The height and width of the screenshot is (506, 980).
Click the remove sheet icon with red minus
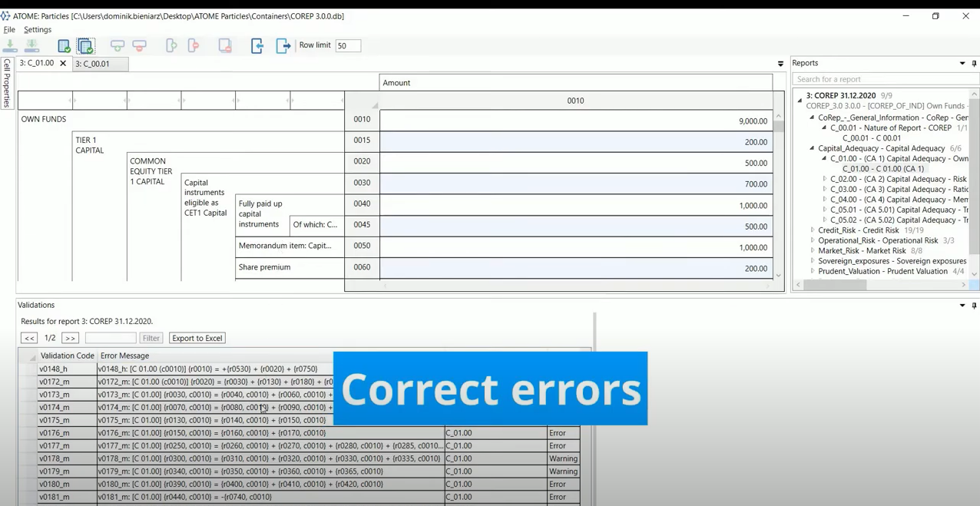[x=225, y=46]
